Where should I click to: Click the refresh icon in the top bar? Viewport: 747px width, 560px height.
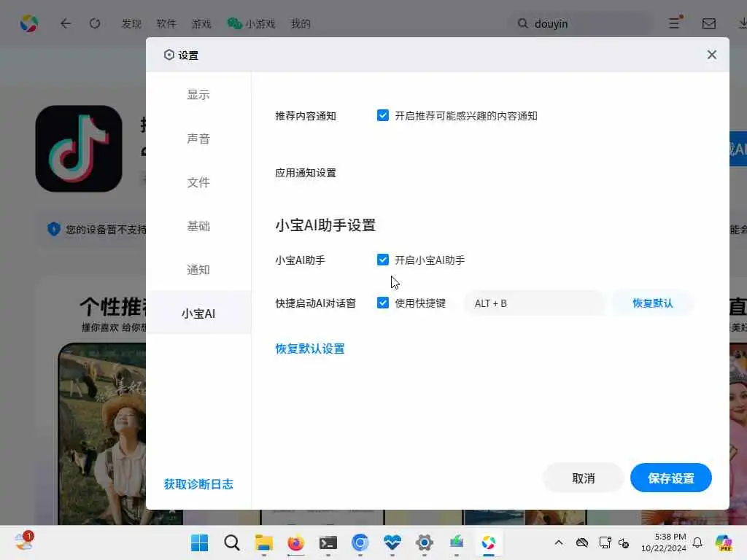[x=95, y=23]
